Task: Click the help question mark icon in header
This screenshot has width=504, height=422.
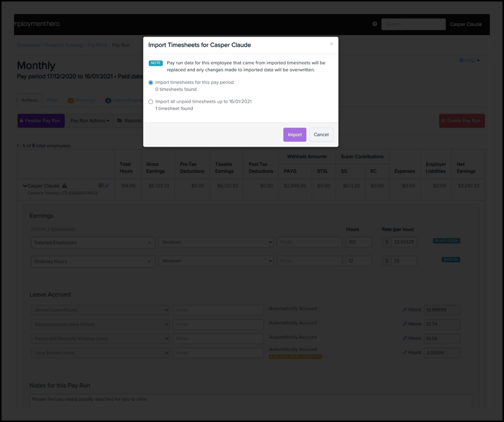Action: (x=375, y=24)
